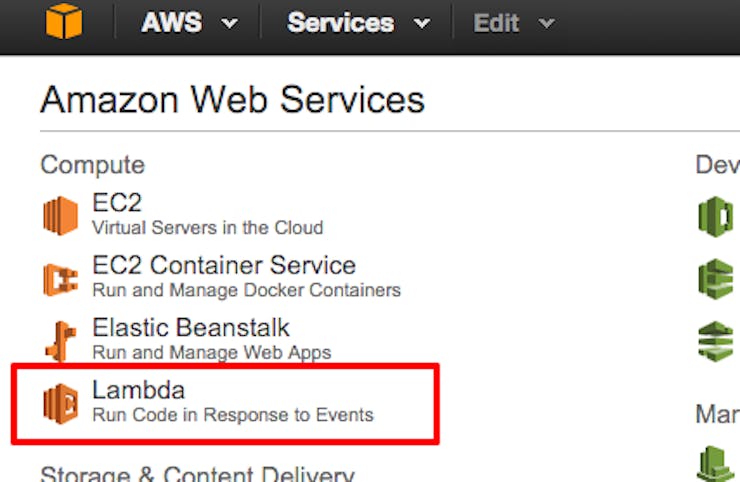Open the Elastic Beanstalk link
The height and width of the screenshot is (482, 740).
(191, 328)
